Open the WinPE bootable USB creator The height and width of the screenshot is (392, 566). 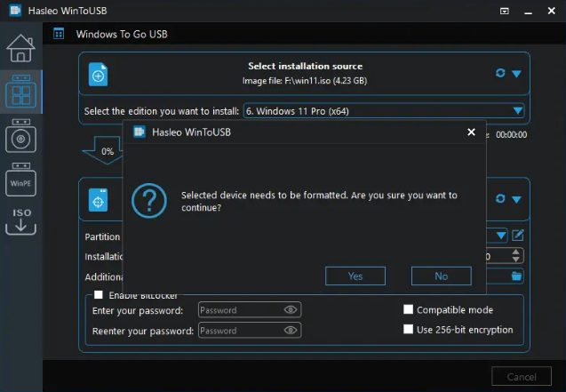(20, 180)
